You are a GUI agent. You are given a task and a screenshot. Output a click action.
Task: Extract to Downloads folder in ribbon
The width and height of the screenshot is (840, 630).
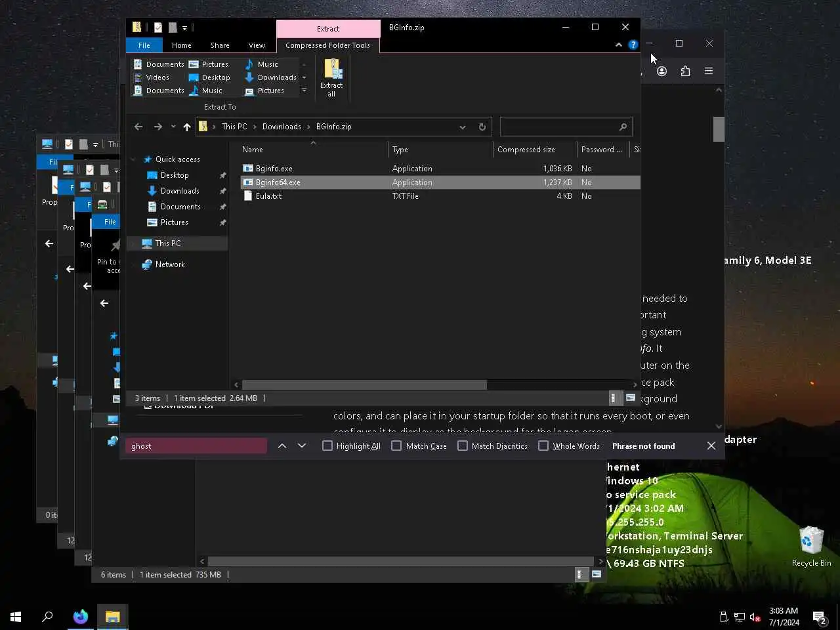point(270,77)
